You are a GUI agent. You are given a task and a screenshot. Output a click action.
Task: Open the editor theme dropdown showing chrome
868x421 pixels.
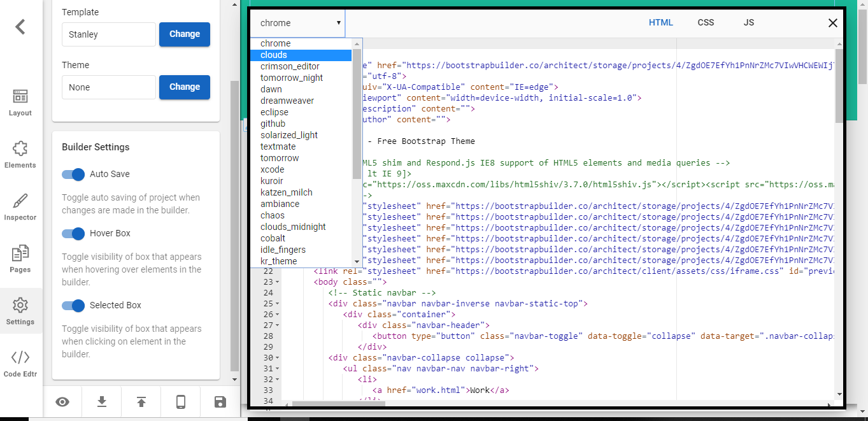coord(297,23)
